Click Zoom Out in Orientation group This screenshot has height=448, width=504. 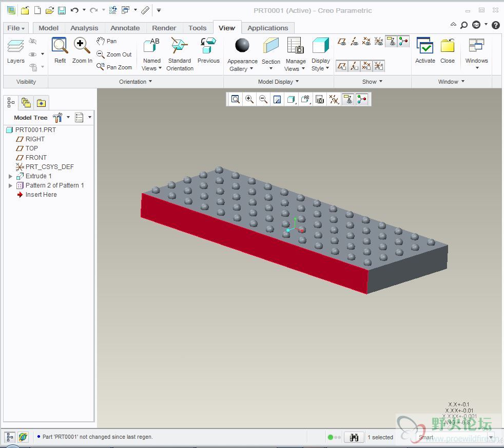tap(114, 54)
